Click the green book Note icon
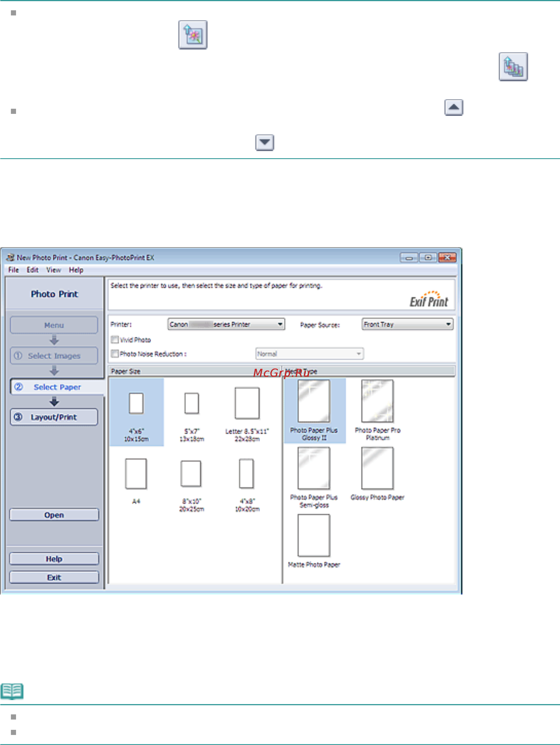 click(12, 691)
